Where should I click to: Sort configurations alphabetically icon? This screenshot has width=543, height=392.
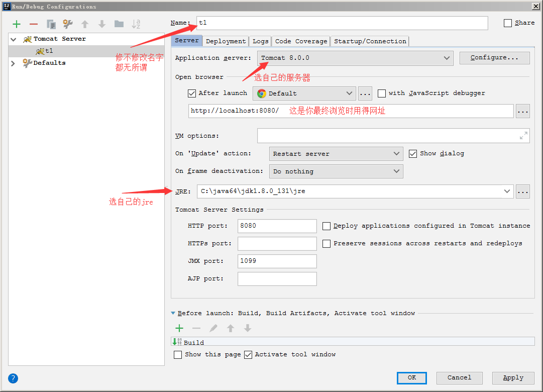coord(136,24)
